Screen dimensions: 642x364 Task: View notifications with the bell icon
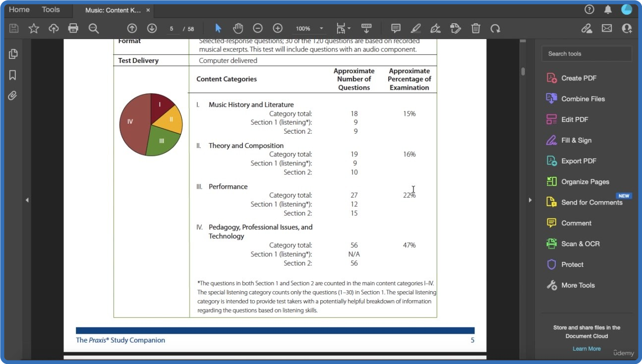coord(608,9)
